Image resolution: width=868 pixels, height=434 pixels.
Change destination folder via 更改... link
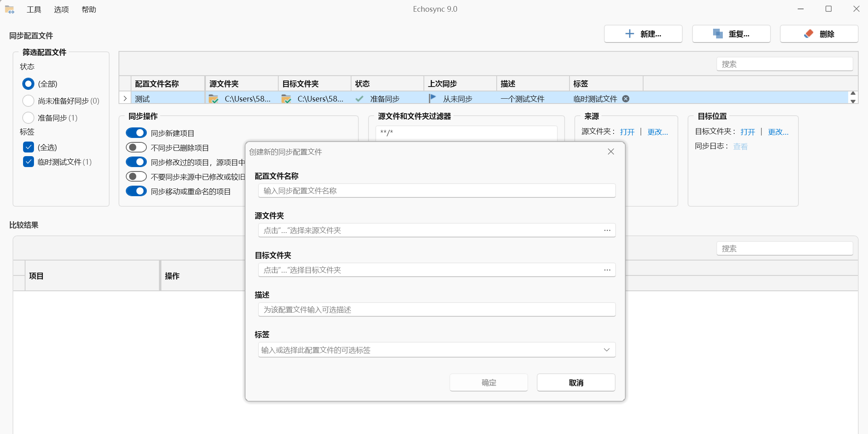(778, 132)
